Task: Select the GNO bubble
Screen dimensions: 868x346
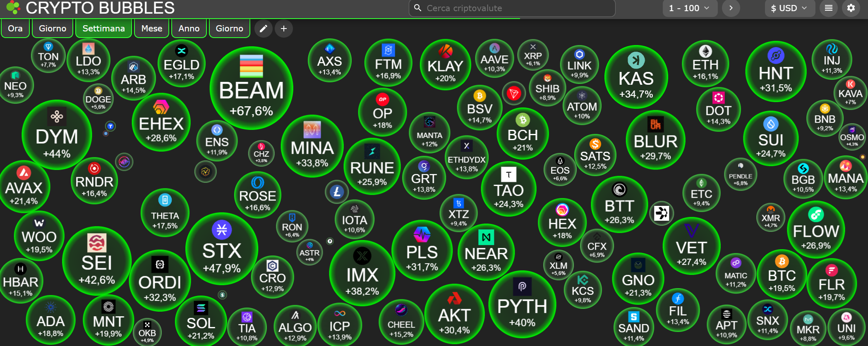Action: (x=638, y=279)
